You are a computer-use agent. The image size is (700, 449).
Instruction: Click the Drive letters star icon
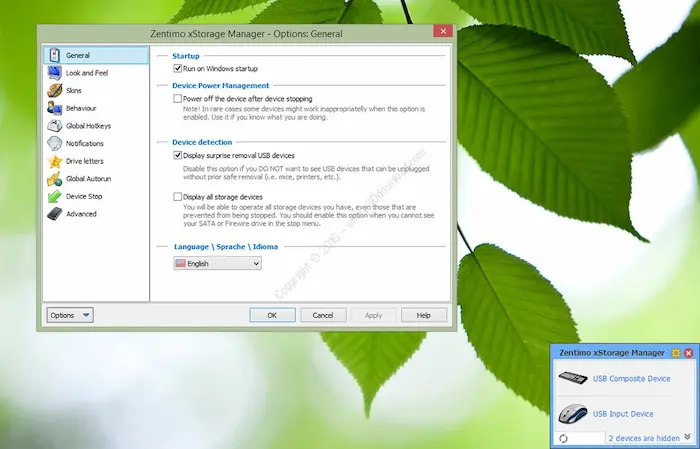(x=54, y=161)
